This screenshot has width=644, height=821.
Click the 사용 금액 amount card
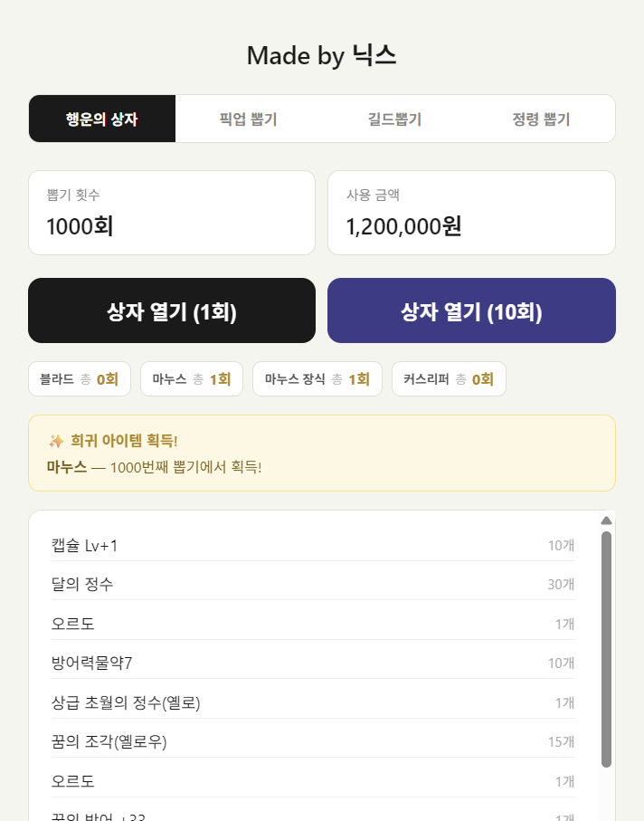click(x=471, y=214)
